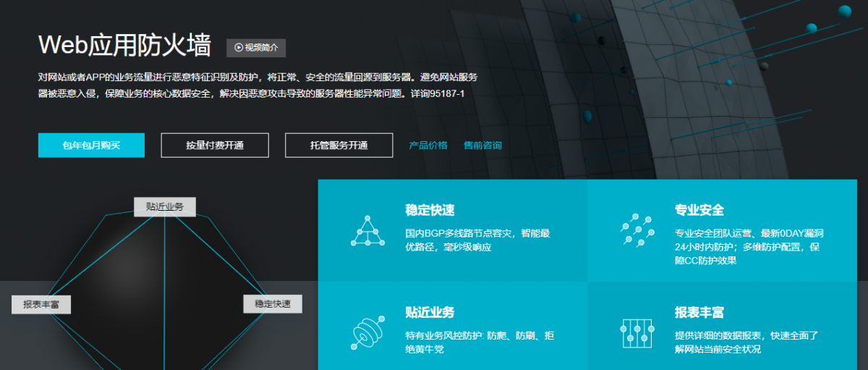Select the 稳定快速 label on the diagram
Image resolution: width=868 pixels, height=370 pixels.
coord(273,304)
